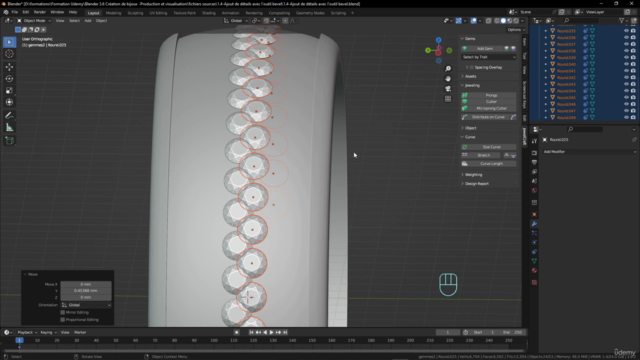
Task: Open the Object properties orange square tab
Action: tap(534, 214)
